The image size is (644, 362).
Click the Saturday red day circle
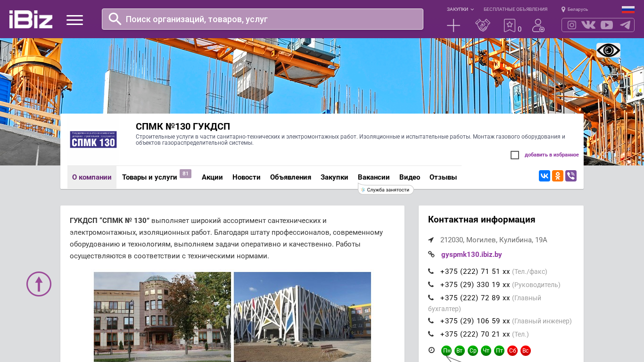point(512,351)
